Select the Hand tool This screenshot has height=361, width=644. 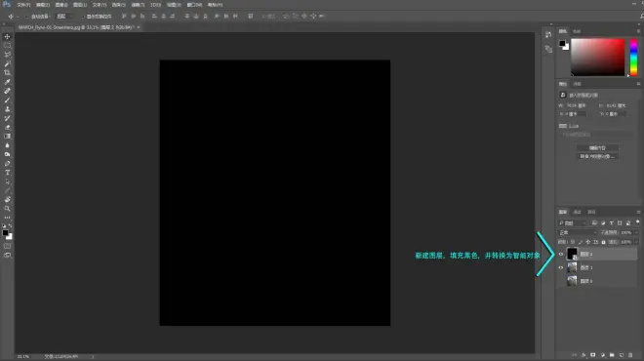8,200
